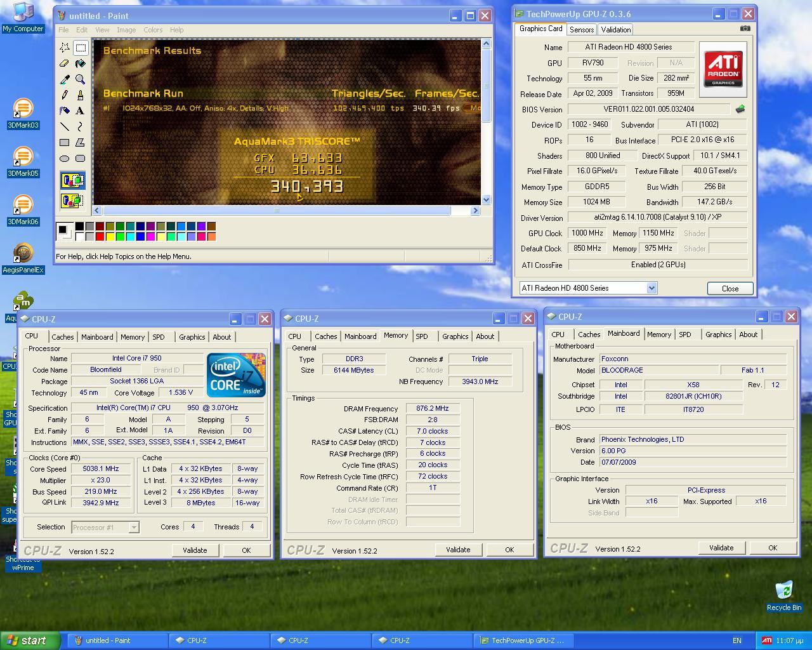The width and height of the screenshot is (812, 650).
Task: Click the ATI tray icon in system tray
Action: tap(766, 640)
